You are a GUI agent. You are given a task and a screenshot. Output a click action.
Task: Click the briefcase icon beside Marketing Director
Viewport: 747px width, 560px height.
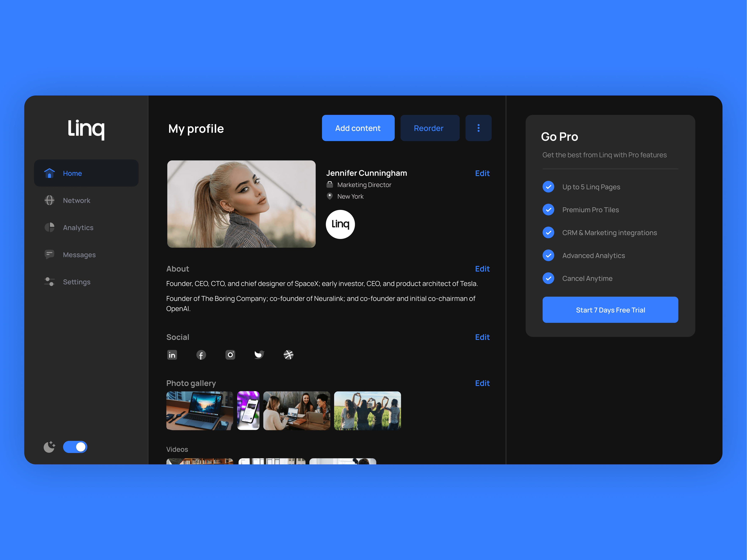pos(330,185)
